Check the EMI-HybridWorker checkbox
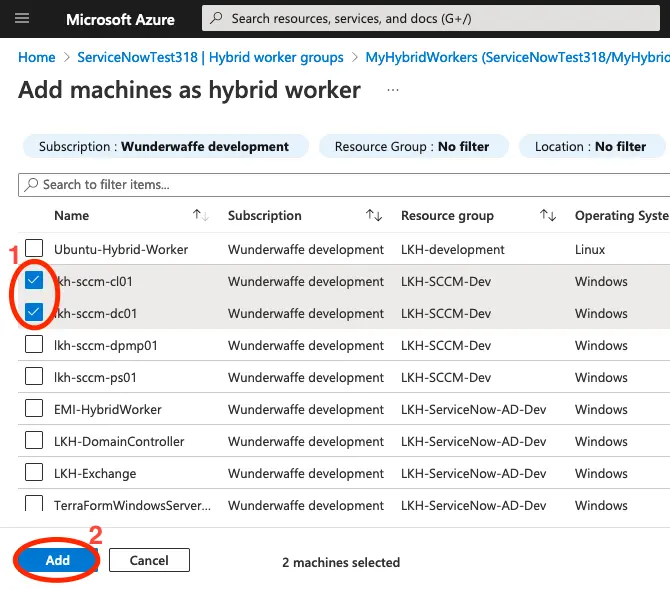This screenshot has width=670, height=589. coord(34,408)
